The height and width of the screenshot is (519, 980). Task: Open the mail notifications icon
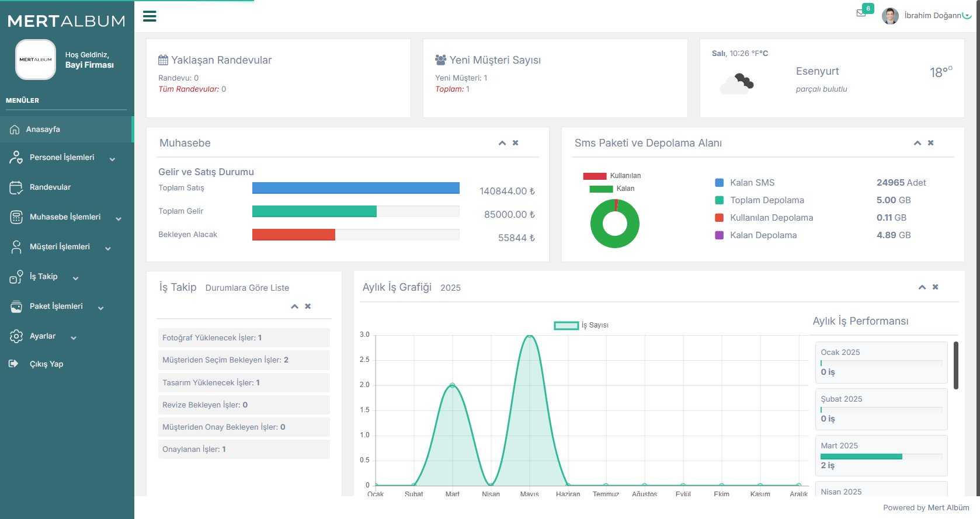pos(861,13)
